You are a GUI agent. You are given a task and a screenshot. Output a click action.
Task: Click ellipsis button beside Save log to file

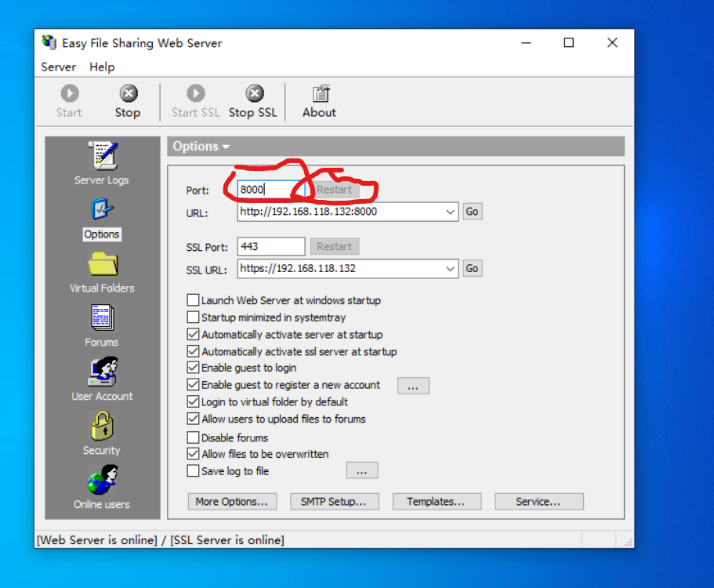point(362,470)
